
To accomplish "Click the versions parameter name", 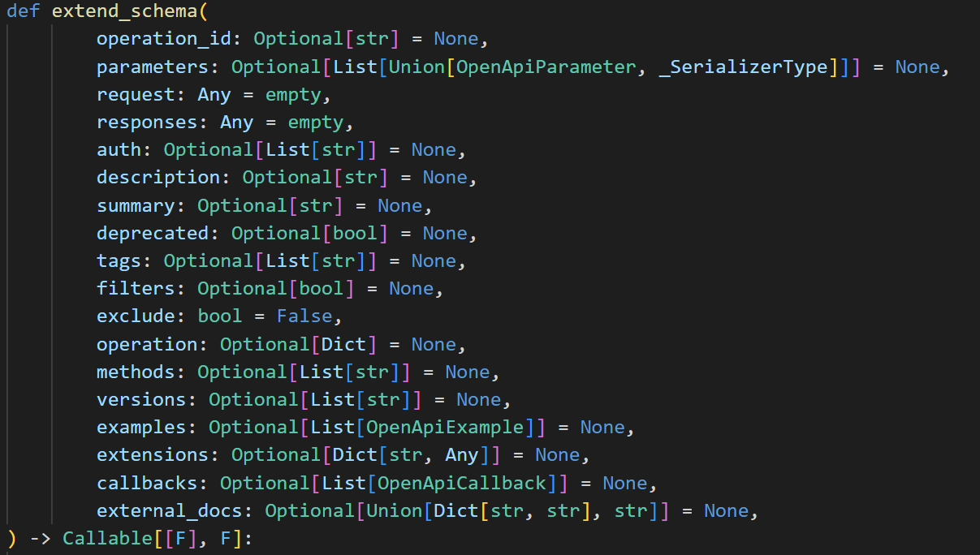I will pyautogui.click(x=141, y=400).
